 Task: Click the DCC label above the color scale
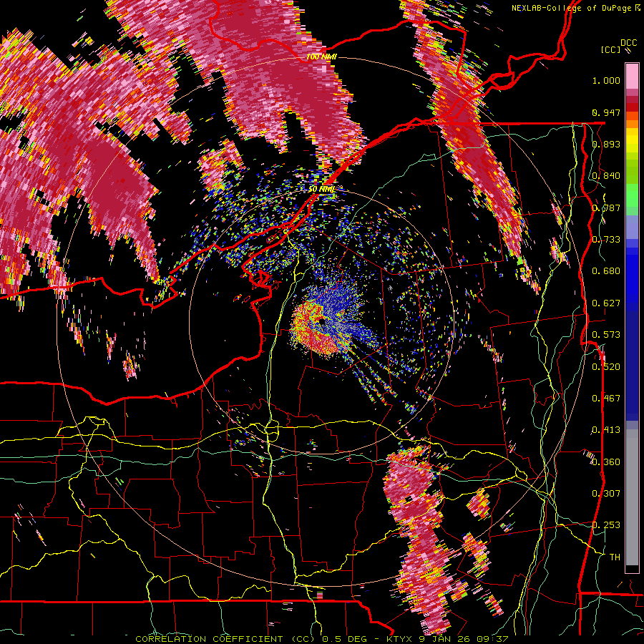pos(628,43)
